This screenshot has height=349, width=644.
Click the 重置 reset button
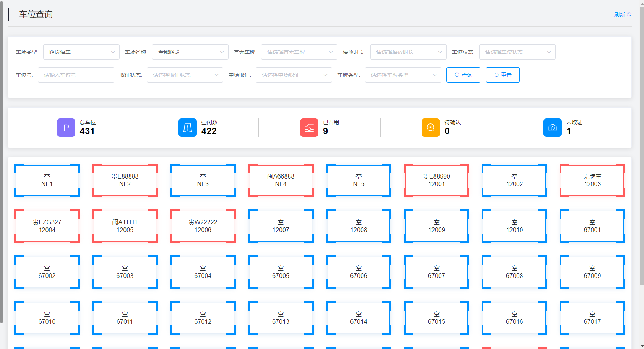tap(503, 75)
